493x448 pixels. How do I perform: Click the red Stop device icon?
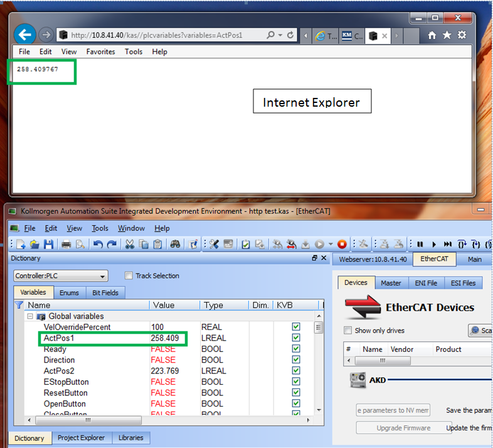342,244
